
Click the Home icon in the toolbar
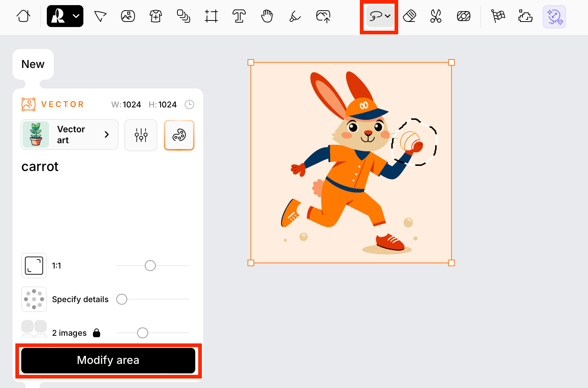coord(23,16)
